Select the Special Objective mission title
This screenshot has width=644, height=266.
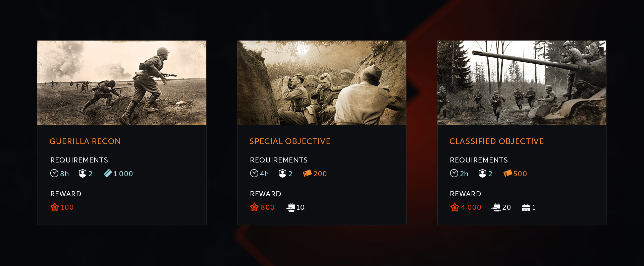[290, 141]
